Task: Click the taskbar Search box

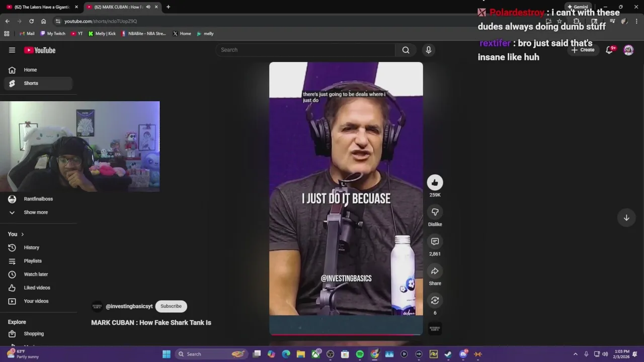Action: point(211,354)
